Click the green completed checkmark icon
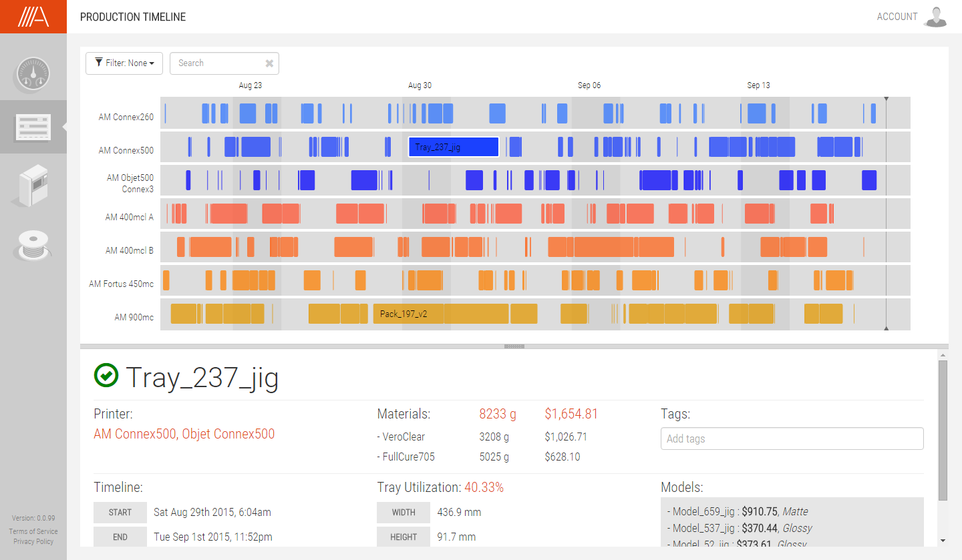 [x=106, y=376]
